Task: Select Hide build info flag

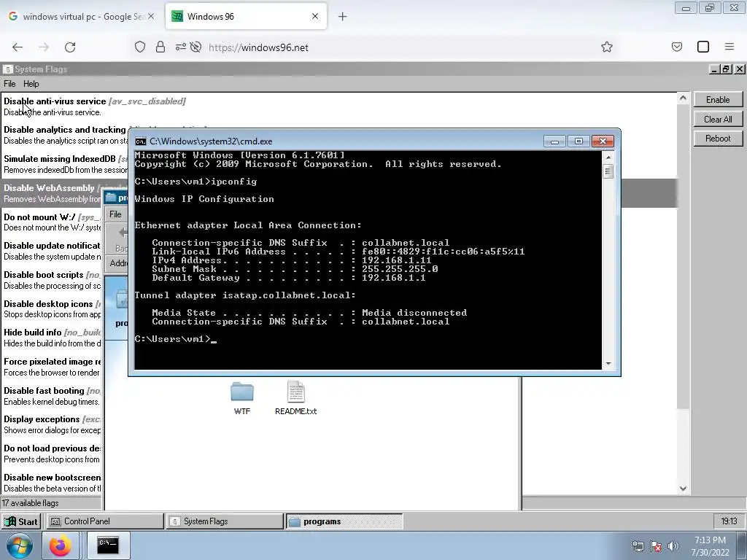Action: [x=53, y=338]
